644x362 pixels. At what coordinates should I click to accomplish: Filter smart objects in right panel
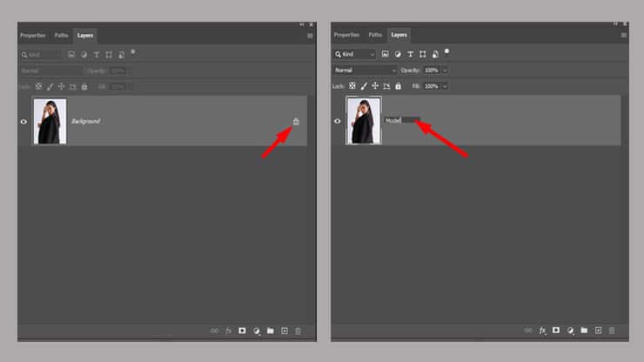pos(435,54)
